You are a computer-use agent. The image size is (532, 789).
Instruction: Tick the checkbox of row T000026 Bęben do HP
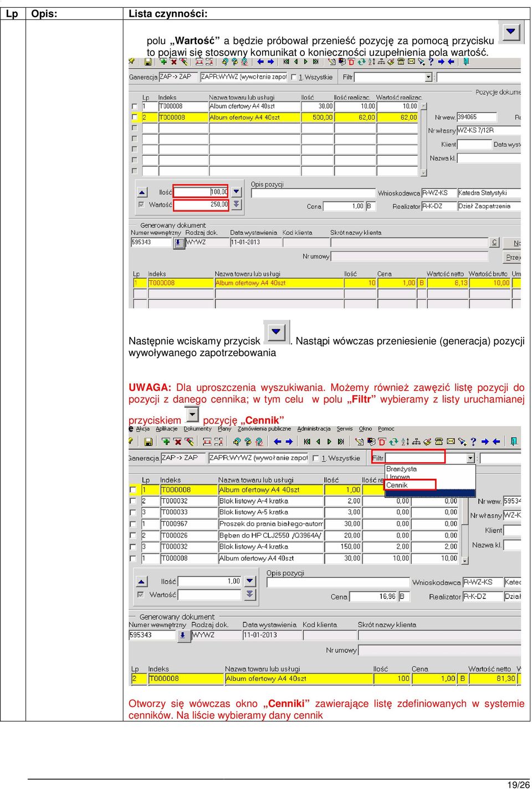[x=133, y=536]
